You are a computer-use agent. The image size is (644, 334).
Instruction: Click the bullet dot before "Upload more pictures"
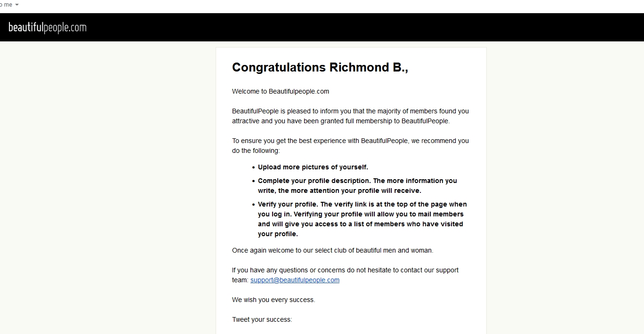click(254, 167)
